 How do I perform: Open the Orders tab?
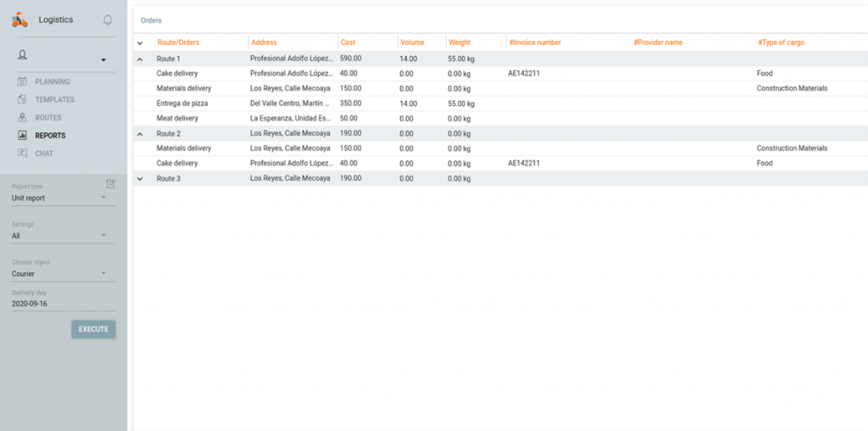click(x=151, y=20)
